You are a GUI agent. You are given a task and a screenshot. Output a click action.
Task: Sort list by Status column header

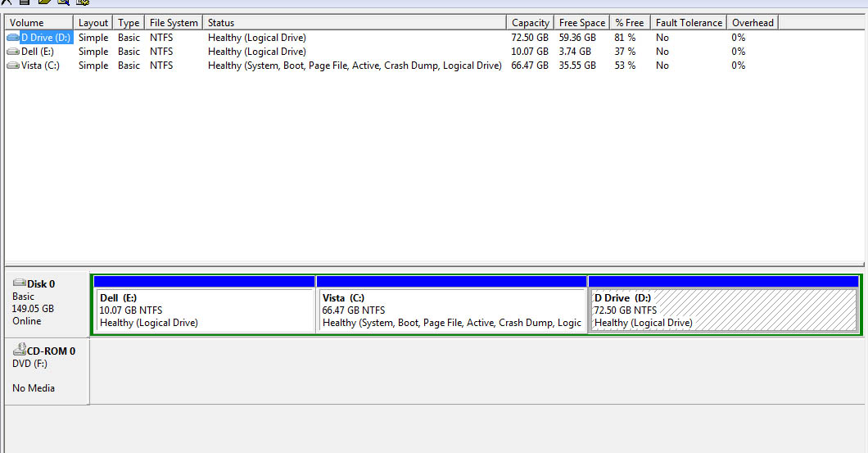pyautogui.click(x=355, y=23)
